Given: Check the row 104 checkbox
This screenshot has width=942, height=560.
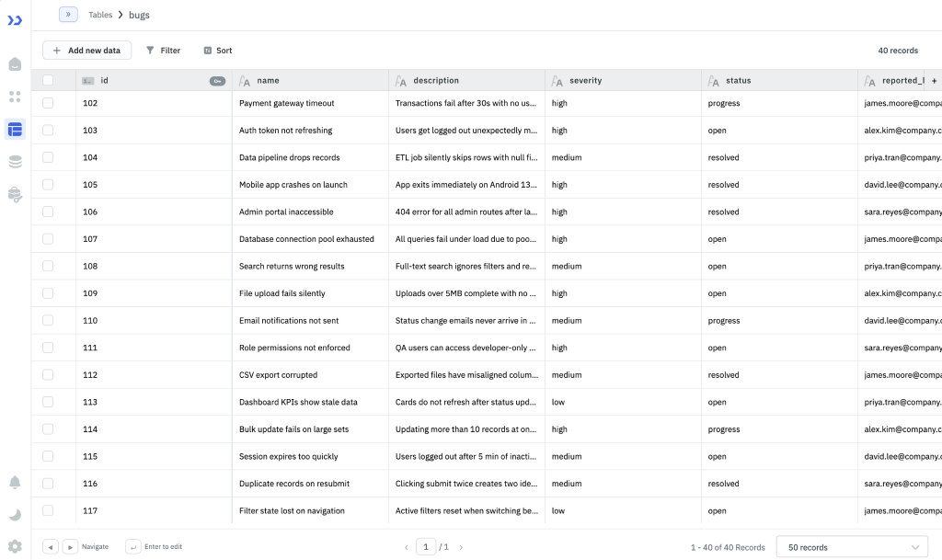Looking at the screenshot, I should [x=48, y=157].
